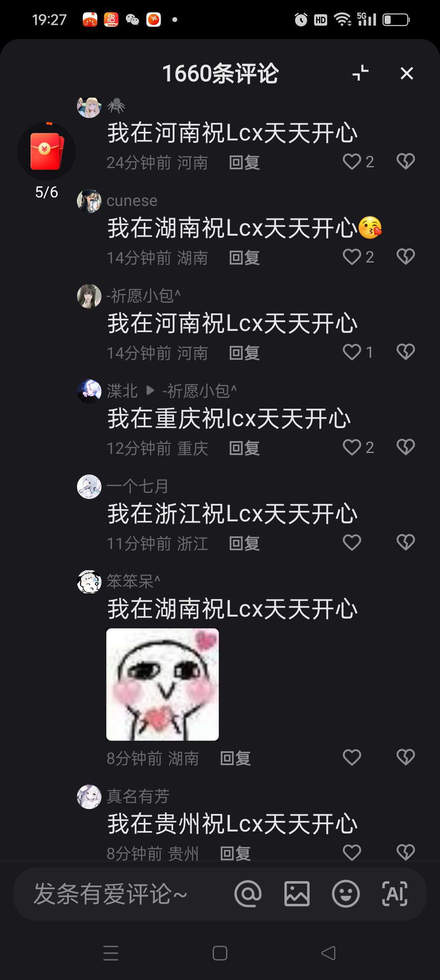Screen dimensions: 440x980
Task: Close the comments panel
Action: click(x=407, y=74)
